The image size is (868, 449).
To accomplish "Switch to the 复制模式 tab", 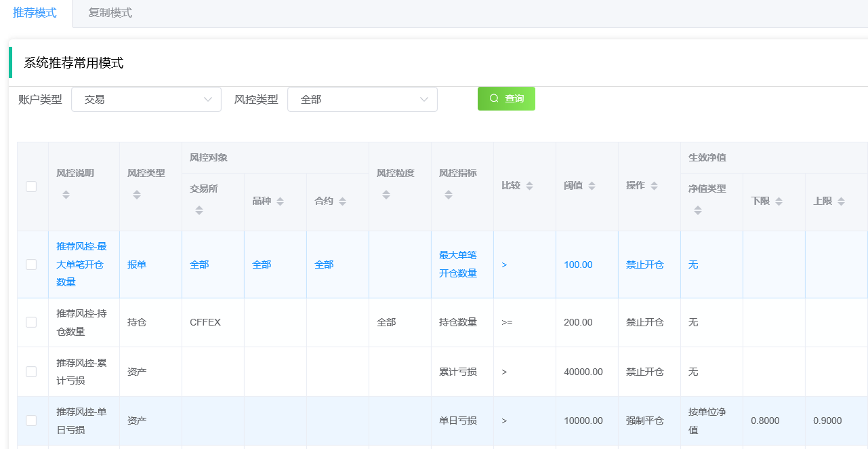I will [110, 13].
